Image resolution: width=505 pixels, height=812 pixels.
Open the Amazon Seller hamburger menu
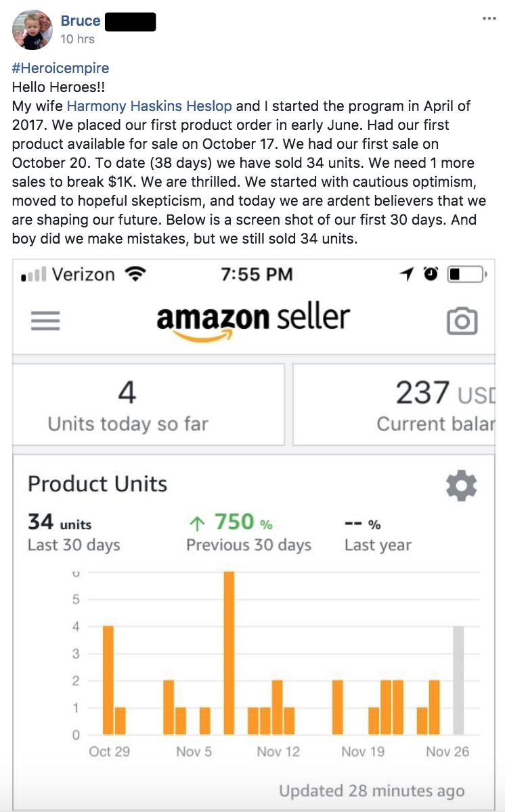click(45, 320)
